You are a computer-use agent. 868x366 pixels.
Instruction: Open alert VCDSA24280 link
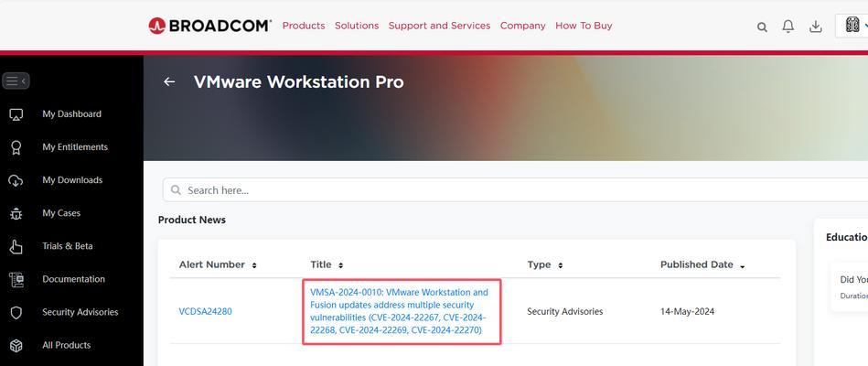pos(206,311)
